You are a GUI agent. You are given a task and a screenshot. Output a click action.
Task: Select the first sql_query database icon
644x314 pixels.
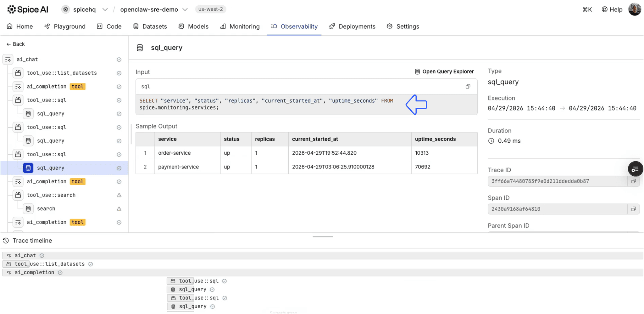pos(28,114)
